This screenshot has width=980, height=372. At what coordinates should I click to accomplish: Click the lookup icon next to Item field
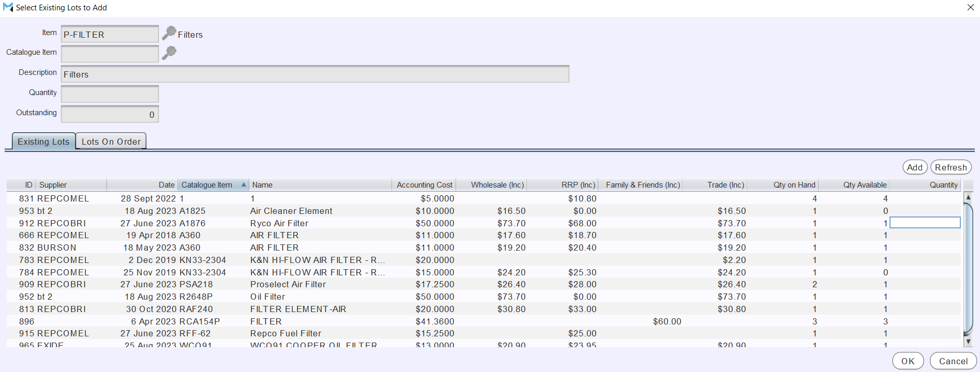[x=169, y=33]
